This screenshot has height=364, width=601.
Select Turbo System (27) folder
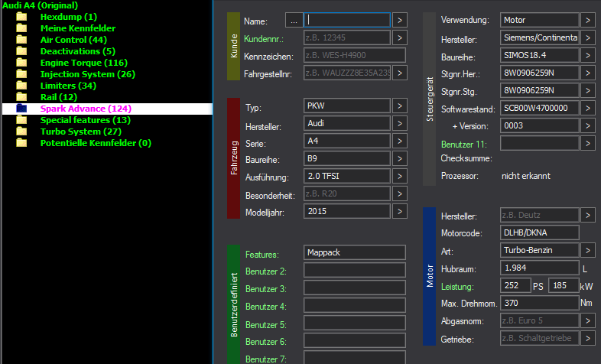81,132
